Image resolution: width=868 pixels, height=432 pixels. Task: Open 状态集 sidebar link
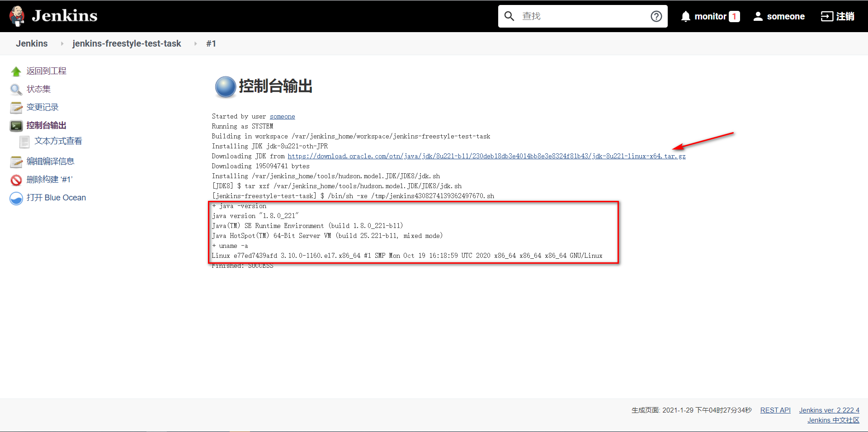tap(38, 89)
